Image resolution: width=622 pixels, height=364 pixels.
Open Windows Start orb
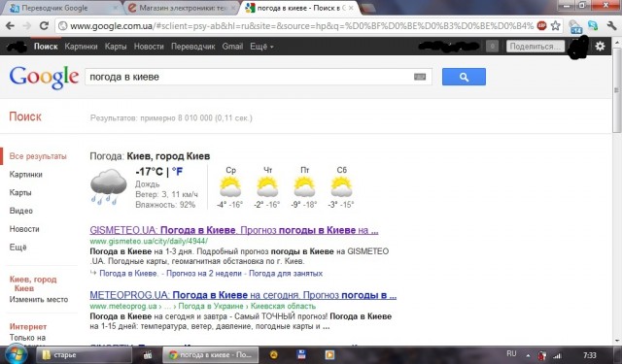16,354
